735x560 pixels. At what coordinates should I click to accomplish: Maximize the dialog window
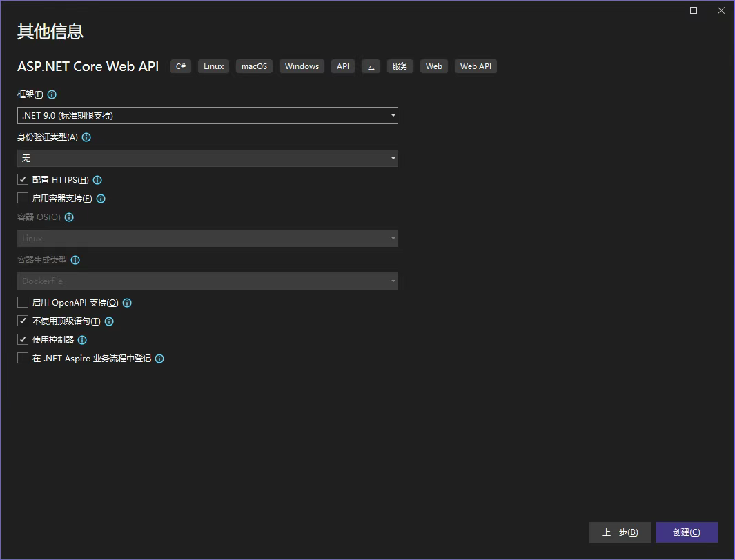(694, 10)
